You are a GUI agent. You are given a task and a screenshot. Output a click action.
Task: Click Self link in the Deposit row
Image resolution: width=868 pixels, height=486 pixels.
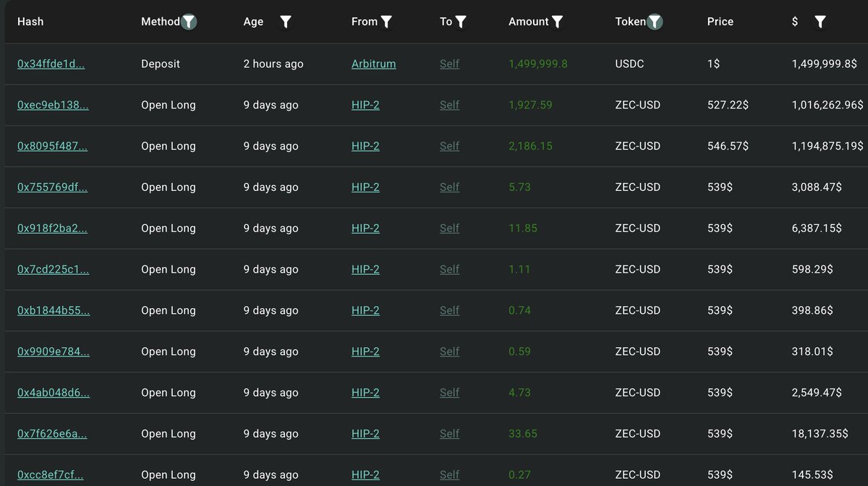[x=449, y=64]
